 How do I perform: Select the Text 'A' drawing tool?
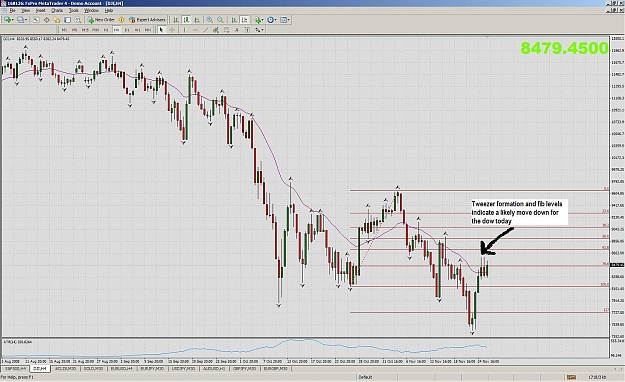tap(237, 30)
